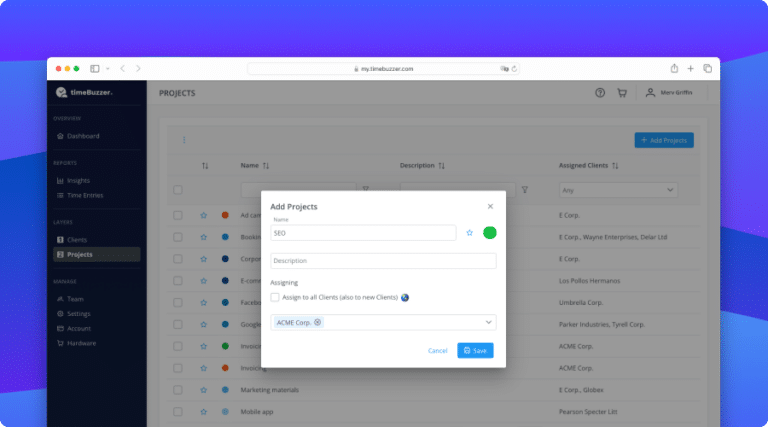Screen dimensions: 768x427
Task: Show browser tab overview icon
Action: [707, 69]
